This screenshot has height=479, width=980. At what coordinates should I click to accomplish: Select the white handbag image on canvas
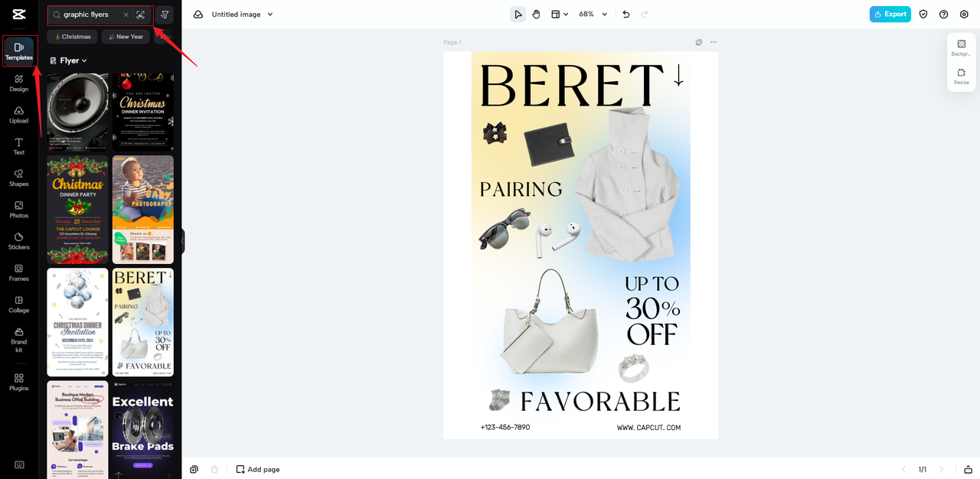550,321
